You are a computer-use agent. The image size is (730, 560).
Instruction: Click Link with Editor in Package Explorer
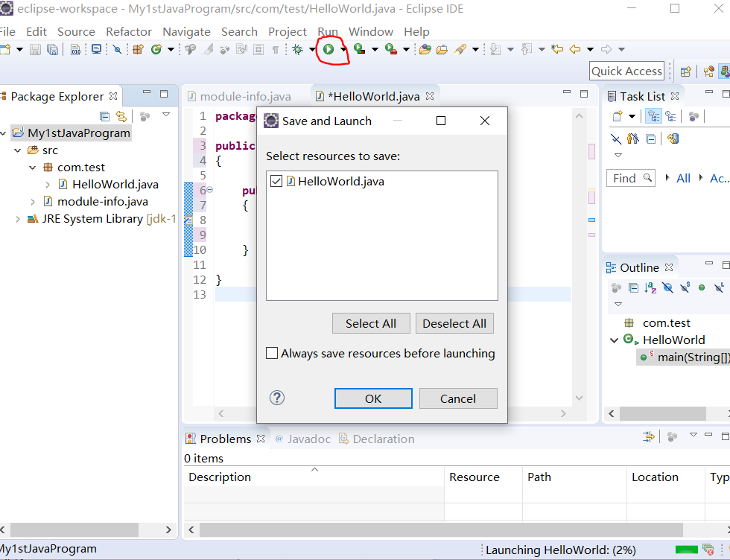[x=121, y=116]
